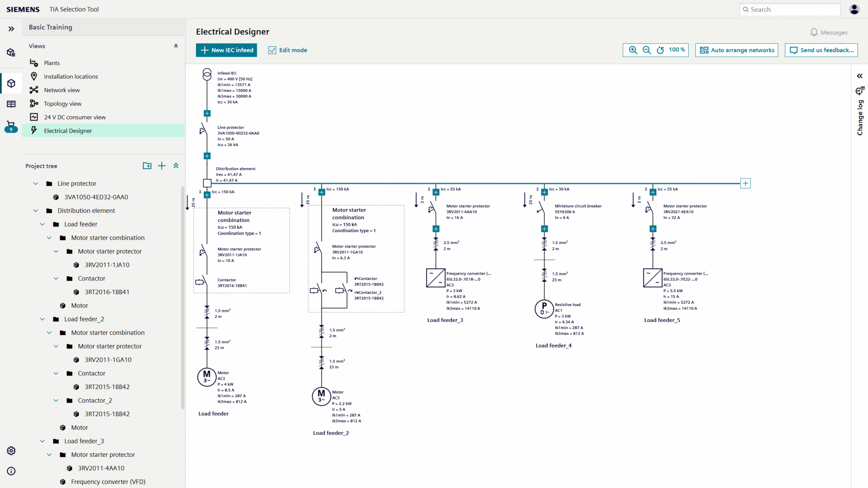
Task: Open the Network view
Action: pos(62,90)
